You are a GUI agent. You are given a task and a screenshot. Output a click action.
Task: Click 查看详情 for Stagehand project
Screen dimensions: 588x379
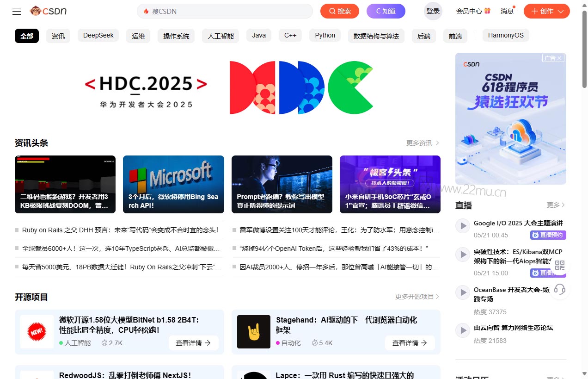click(410, 343)
